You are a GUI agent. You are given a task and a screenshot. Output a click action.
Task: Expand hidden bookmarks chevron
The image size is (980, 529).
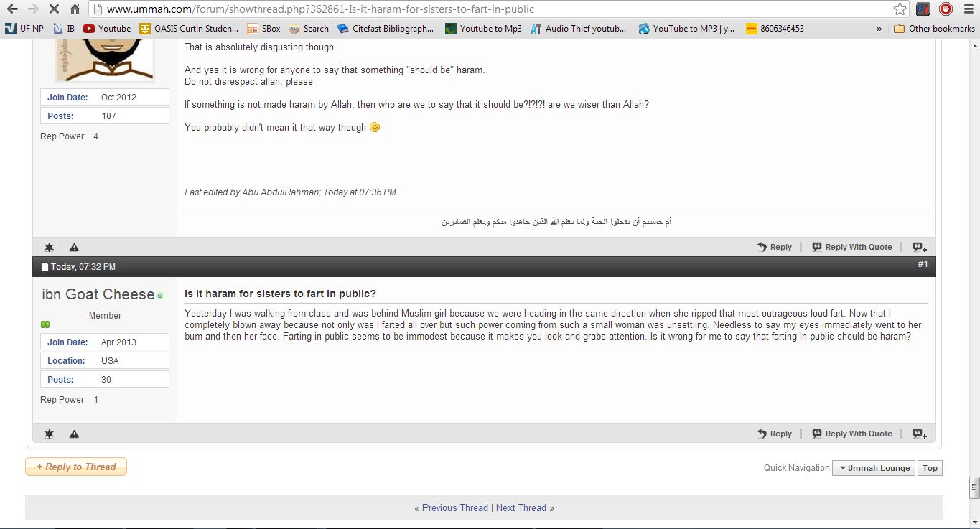pyautogui.click(x=879, y=29)
